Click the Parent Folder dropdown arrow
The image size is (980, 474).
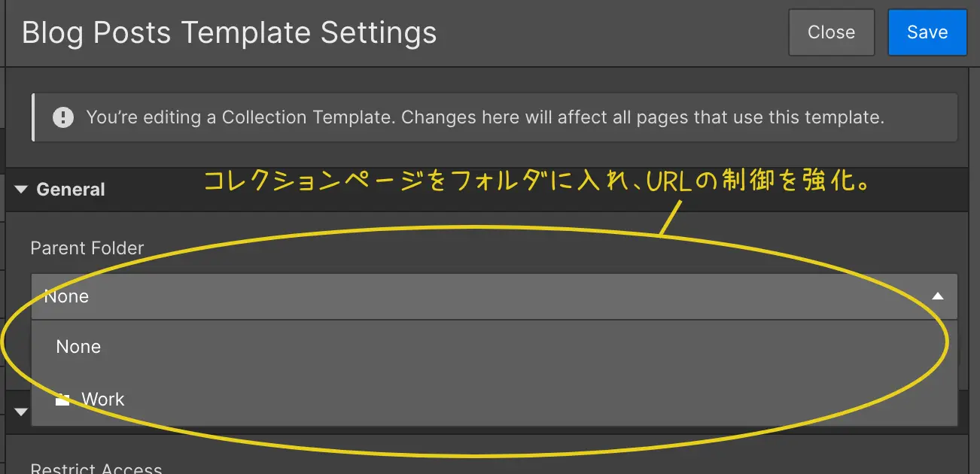pyautogui.click(x=938, y=296)
